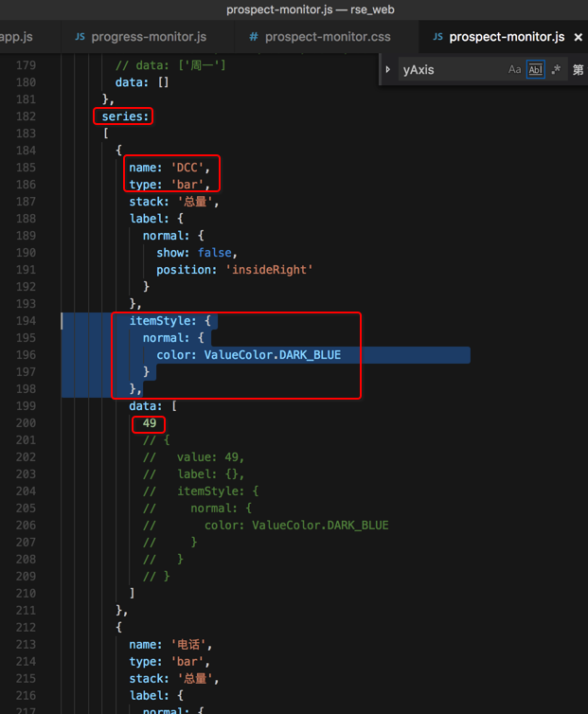Click 'data: []' on line 180
Image resolution: width=588 pixels, height=714 pixels.
point(142,82)
